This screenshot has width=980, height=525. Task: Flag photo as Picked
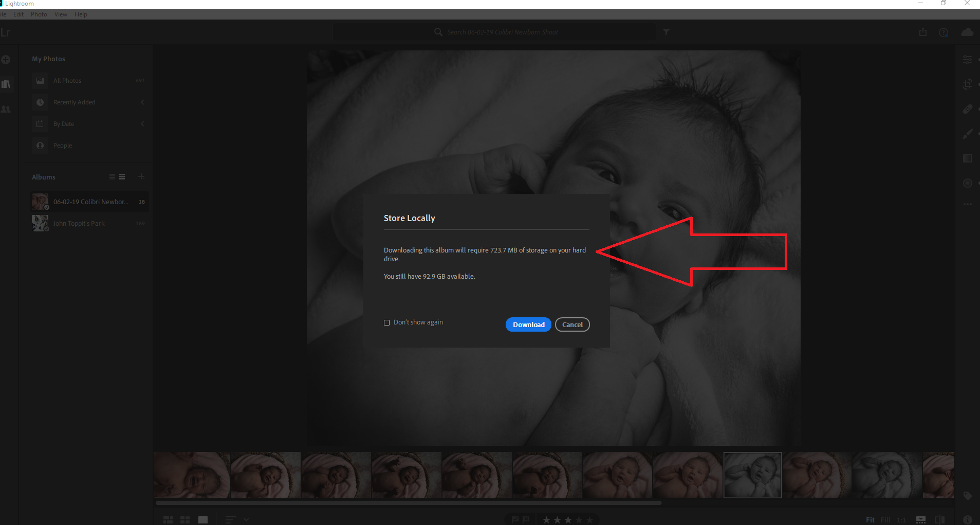(x=515, y=520)
